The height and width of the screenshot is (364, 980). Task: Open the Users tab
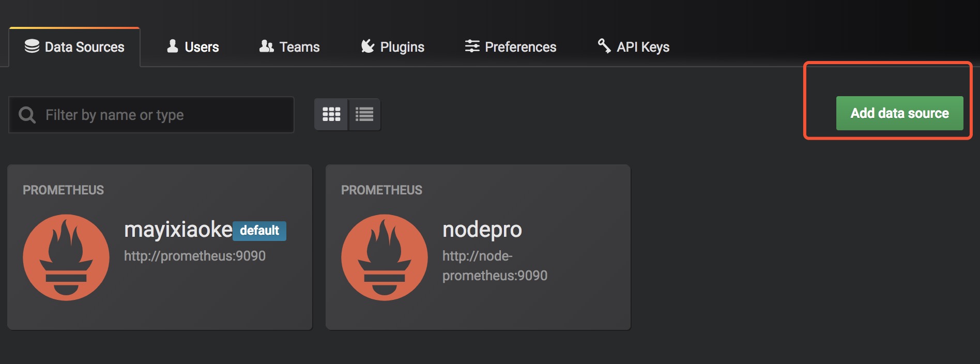tap(193, 47)
